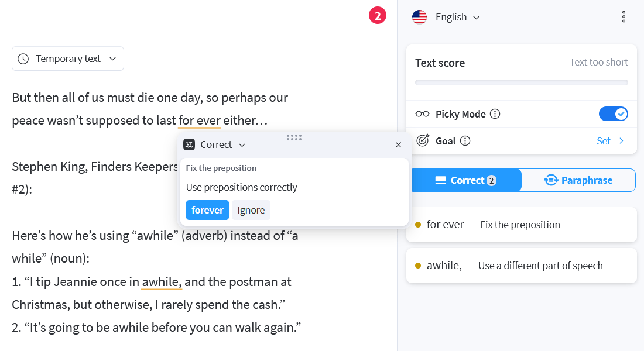Click the LanguageTool logo in popup
Image resolution: width=644 pixels, height=351 pixels.
click(189, 144)
